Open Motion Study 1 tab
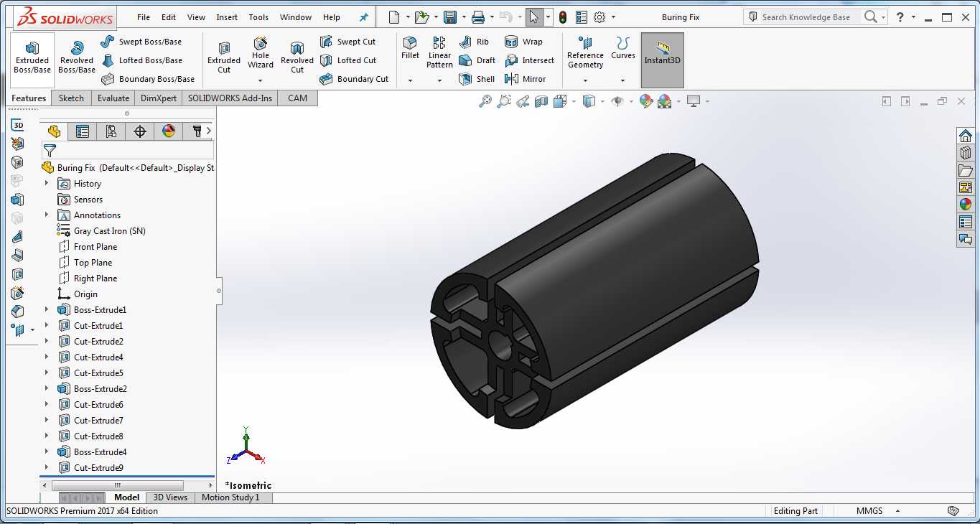The width and height of the screenshot is (980, 524). [x=230, y=497]
